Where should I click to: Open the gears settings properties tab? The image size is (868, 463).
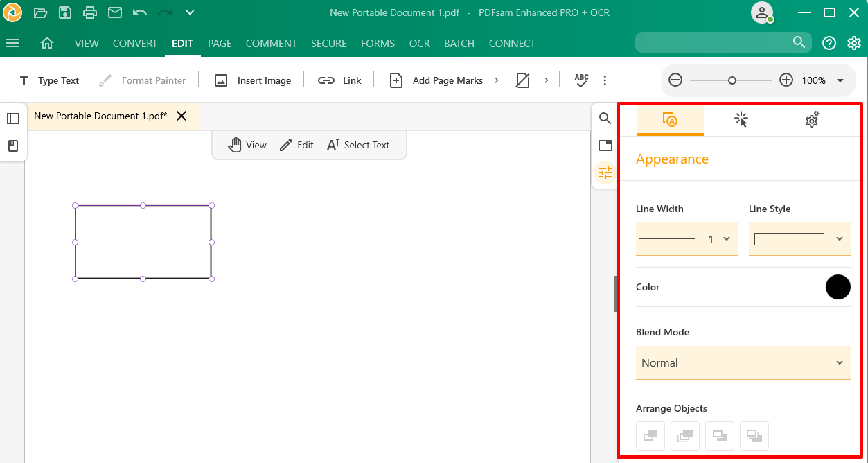click(x=813, y=120)
